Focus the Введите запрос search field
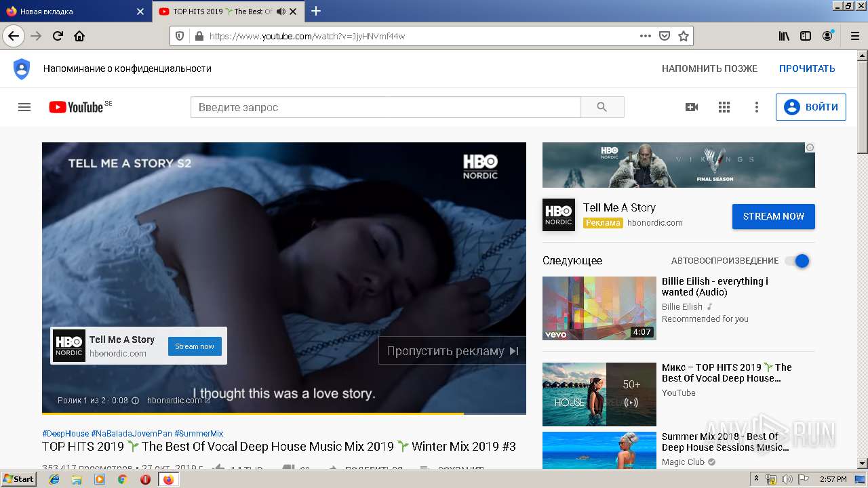This screenshot has width=868, height=488. click(385, 107)
